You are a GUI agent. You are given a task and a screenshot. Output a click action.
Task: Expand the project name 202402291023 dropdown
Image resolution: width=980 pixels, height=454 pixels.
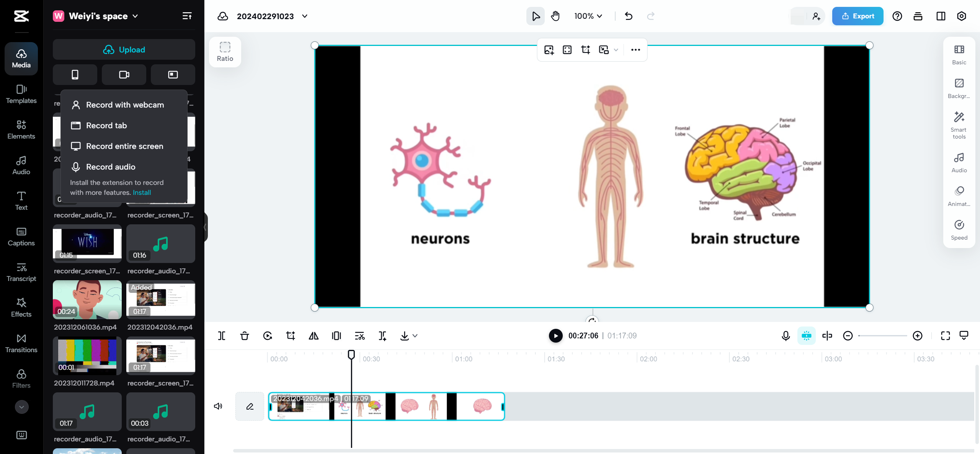click(x=304, y=16)
